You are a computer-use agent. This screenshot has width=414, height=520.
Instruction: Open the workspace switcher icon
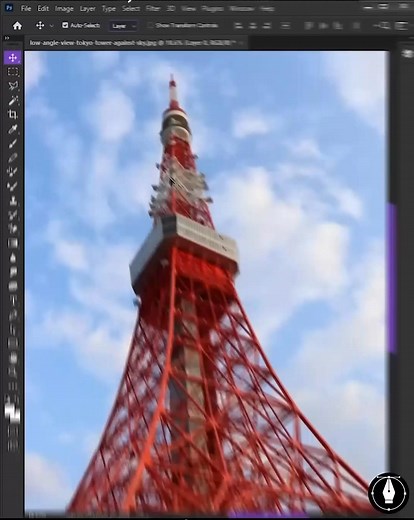(x=401, y=26)
